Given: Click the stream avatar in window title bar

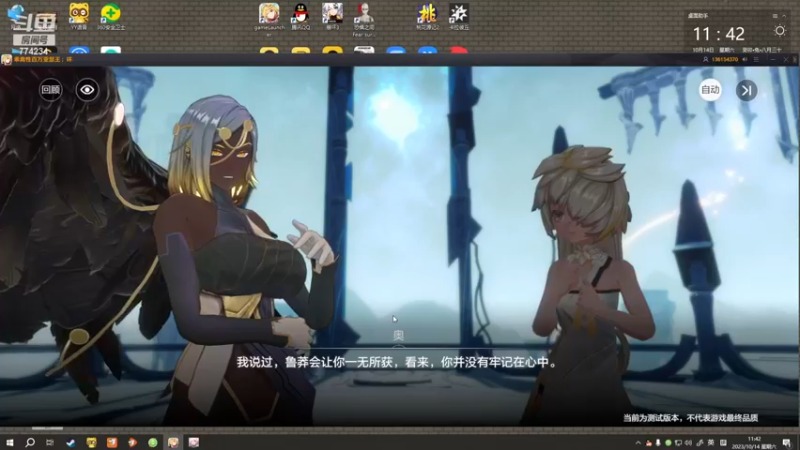Looking at the screenshot, I should (6, 60).
